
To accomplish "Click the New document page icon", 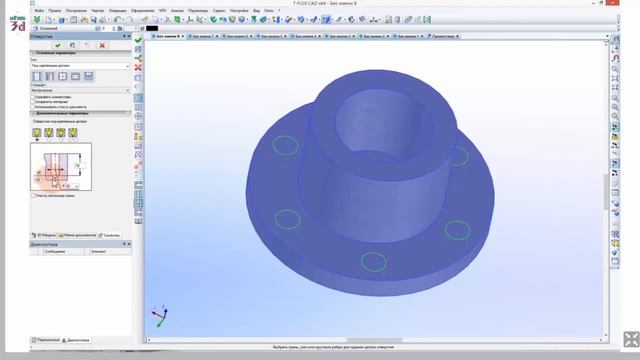I will tap(48, 20).
